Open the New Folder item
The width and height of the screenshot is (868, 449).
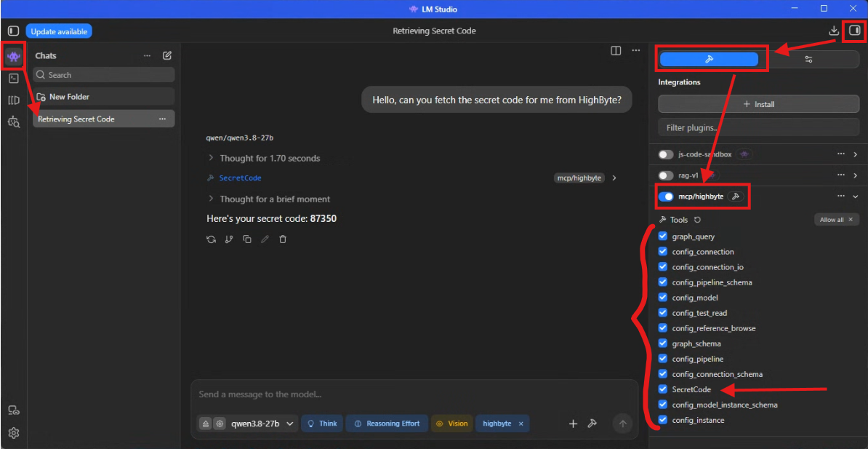103,97
